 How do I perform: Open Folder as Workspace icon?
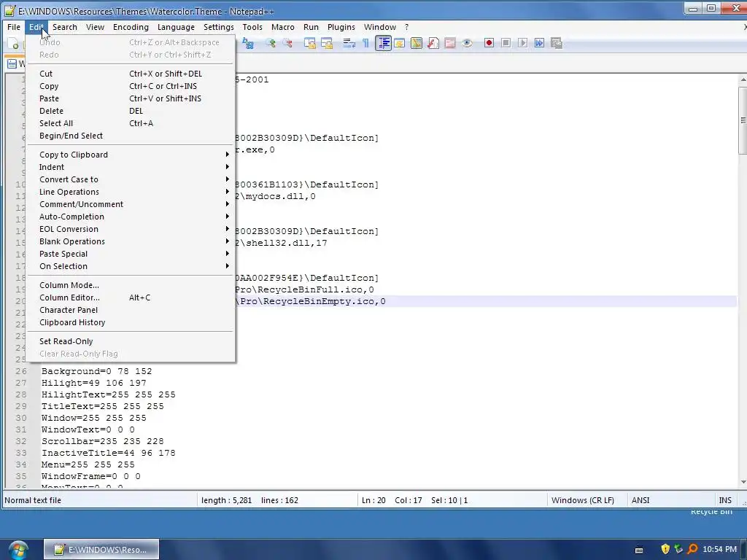click(449, 43)
